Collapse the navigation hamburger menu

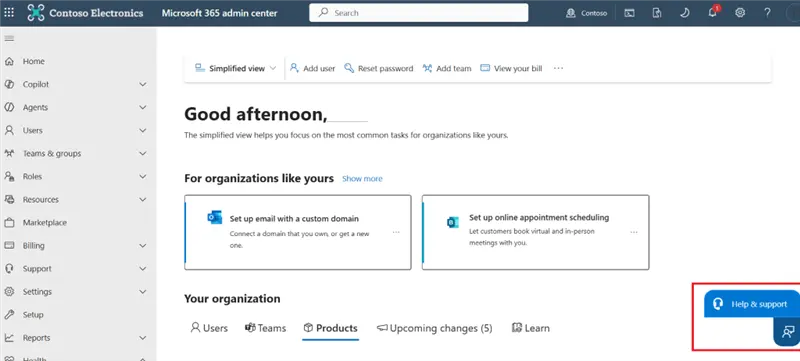[9, 39]
